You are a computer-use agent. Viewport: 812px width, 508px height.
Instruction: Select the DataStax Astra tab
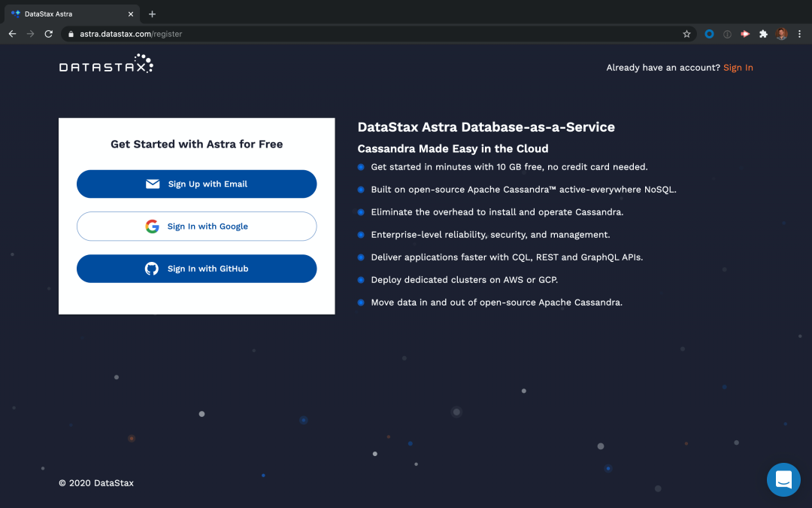coord(72,14)
